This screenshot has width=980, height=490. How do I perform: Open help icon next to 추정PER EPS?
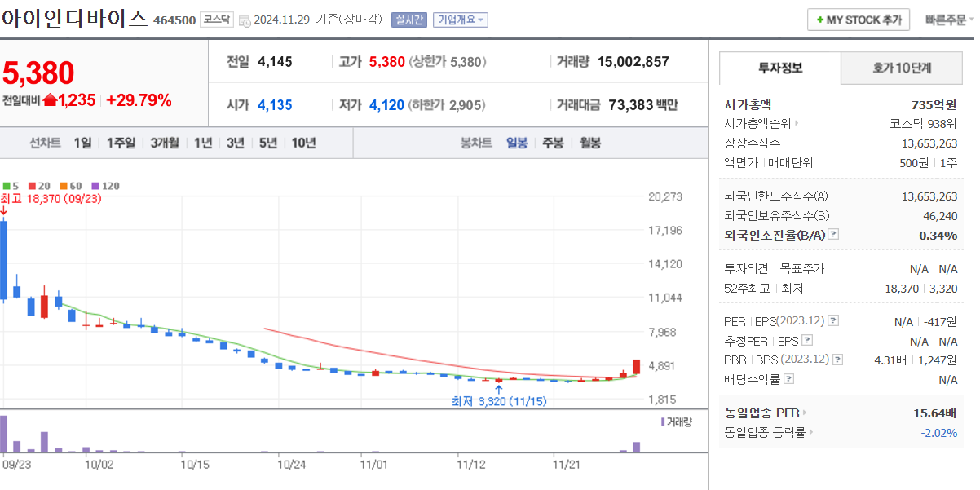coord(807,341)
